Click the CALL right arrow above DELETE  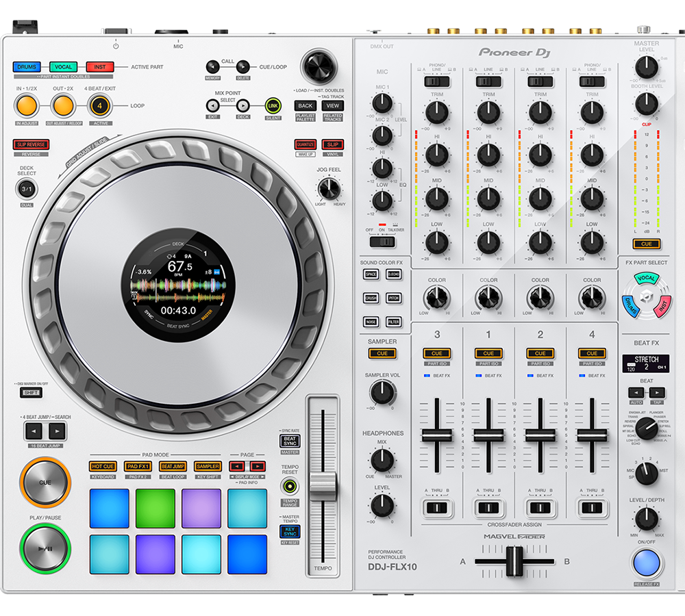(x=243, y=67)
